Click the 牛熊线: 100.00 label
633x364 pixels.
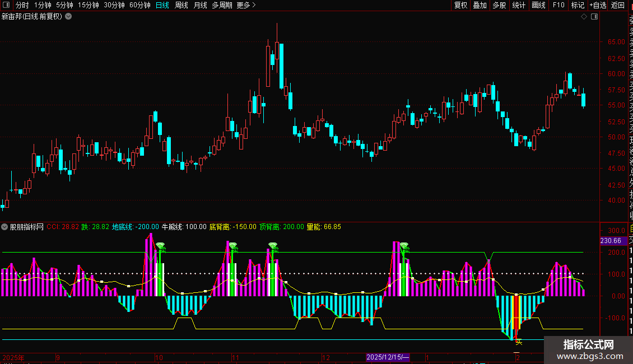184,227
